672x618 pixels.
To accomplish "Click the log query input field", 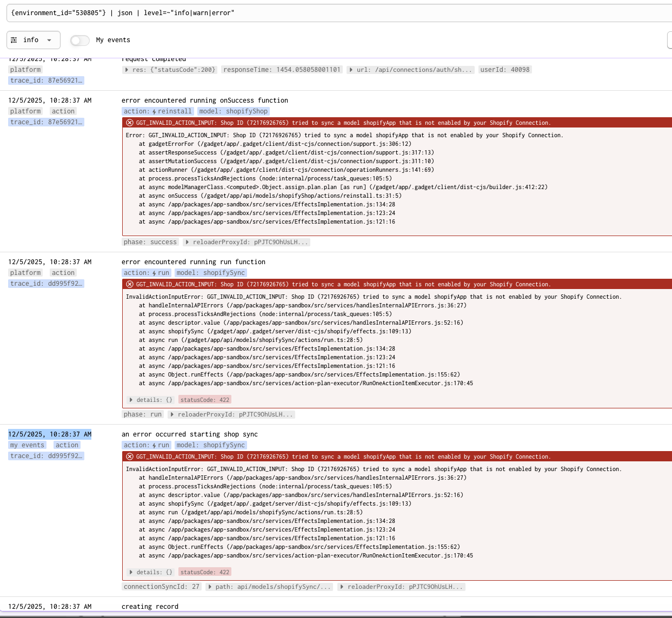I will click(339, 13).
